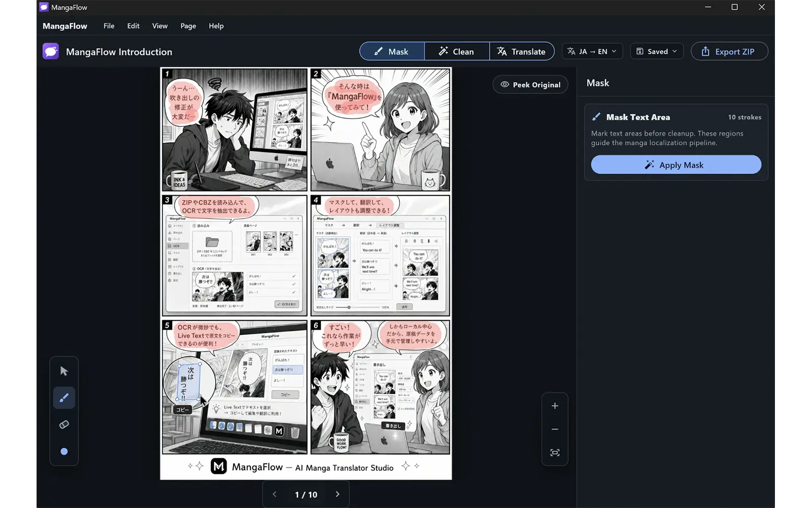Open the File menu
The image size is (812, 508).
(x=109, y=26)
